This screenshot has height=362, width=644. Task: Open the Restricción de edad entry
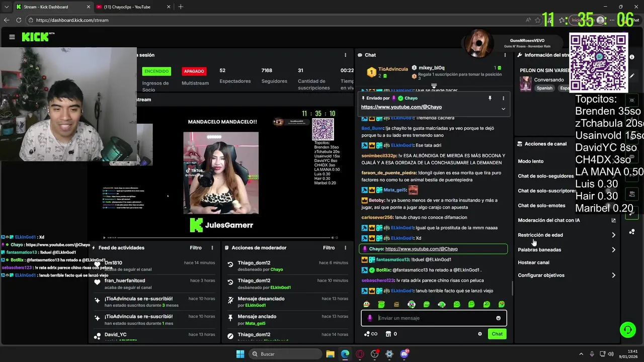pos(540,235)
